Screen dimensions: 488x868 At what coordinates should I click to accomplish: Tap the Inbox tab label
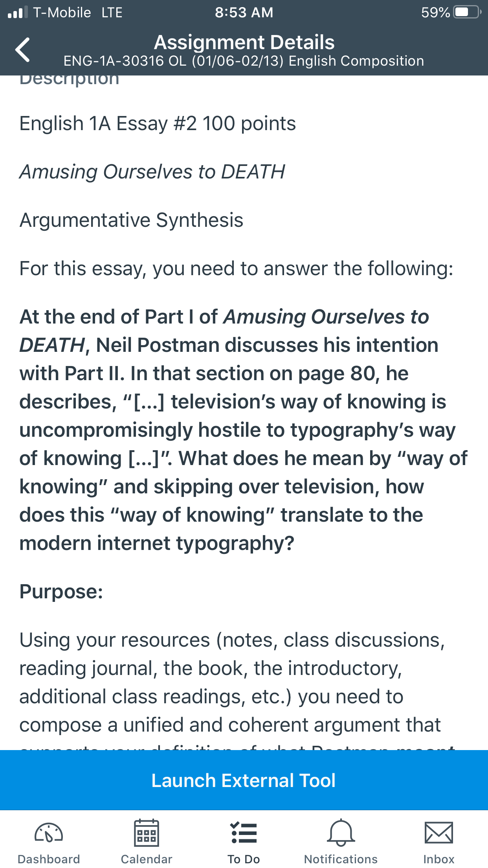439,859
